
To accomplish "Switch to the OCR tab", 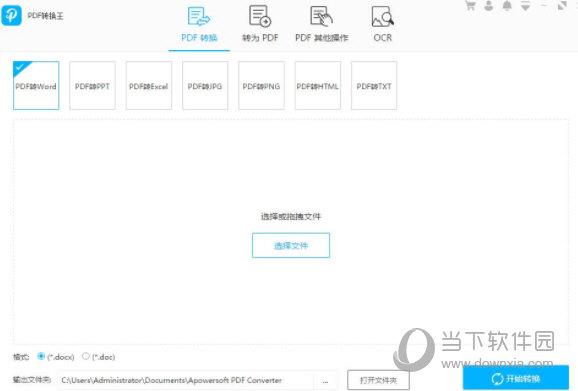I will 383,25.
